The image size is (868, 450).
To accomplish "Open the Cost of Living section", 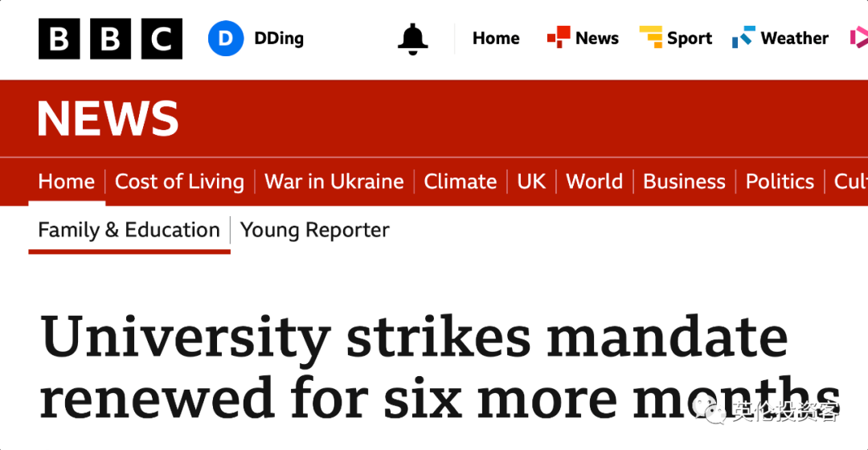I will tap(179, 182).
